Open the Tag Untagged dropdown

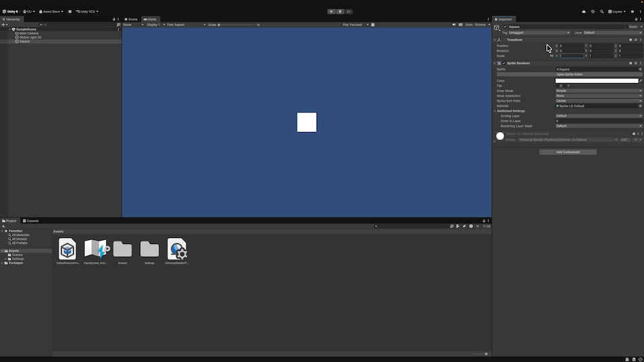click(539, 33)
